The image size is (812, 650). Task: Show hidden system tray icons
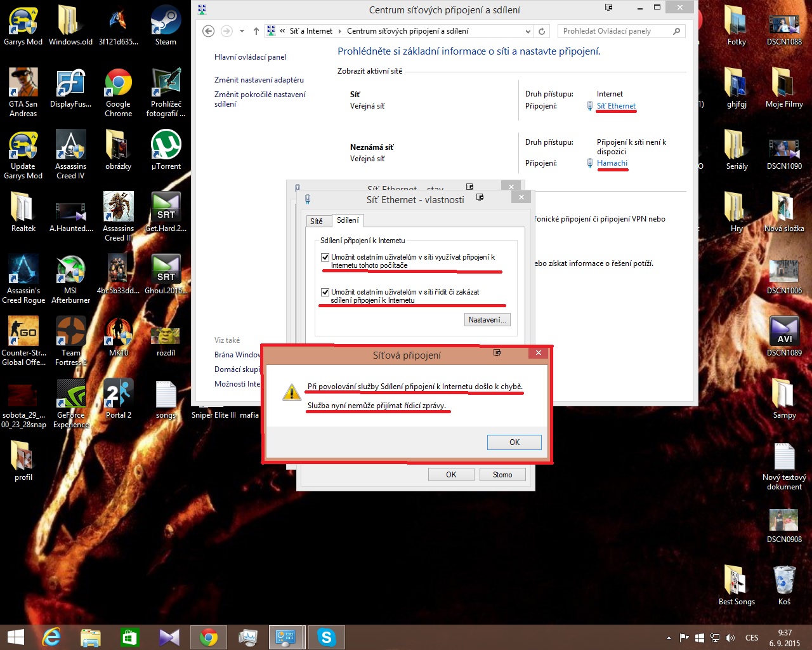pos(669,637)
